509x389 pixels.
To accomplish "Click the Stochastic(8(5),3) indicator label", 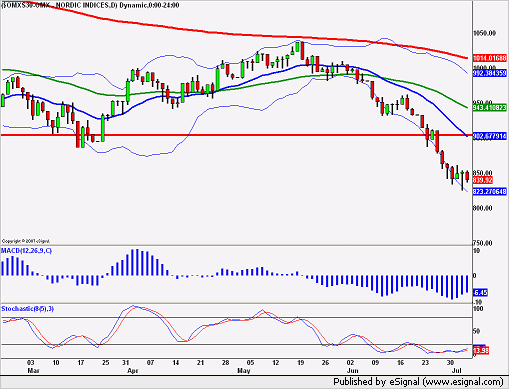I will [x=27, y=309].
